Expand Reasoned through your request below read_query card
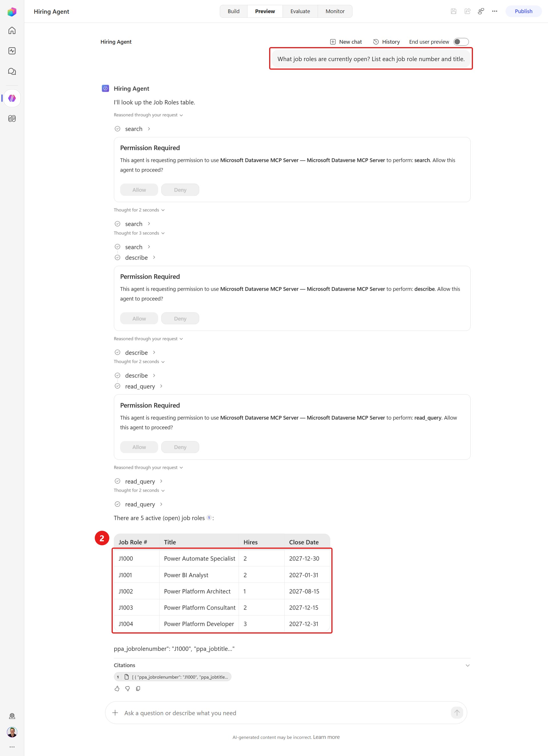This screenshot has height=756, width=548. coord(148,467)
